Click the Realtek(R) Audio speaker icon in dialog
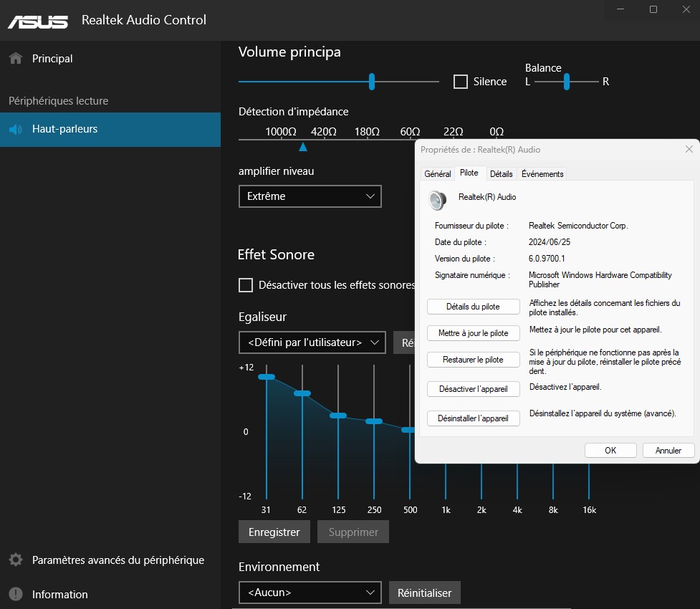This screenshot has width=700, height=609. (437, 201)
